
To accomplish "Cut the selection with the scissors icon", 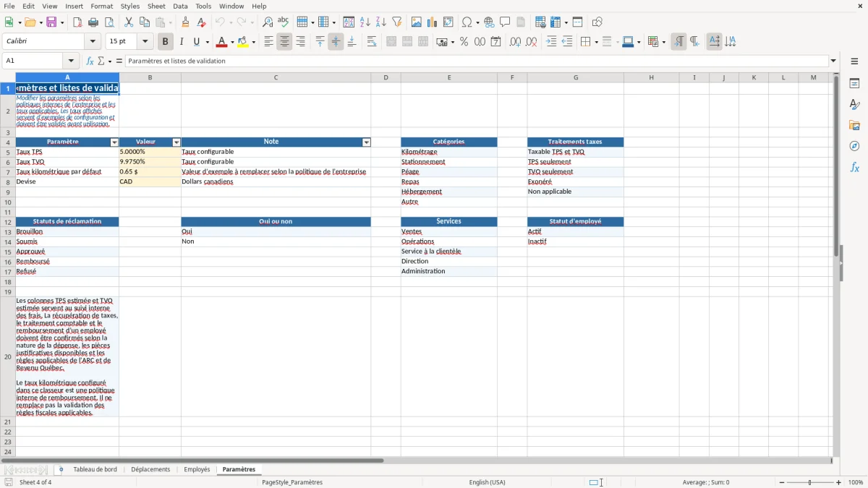I will 129,22.
